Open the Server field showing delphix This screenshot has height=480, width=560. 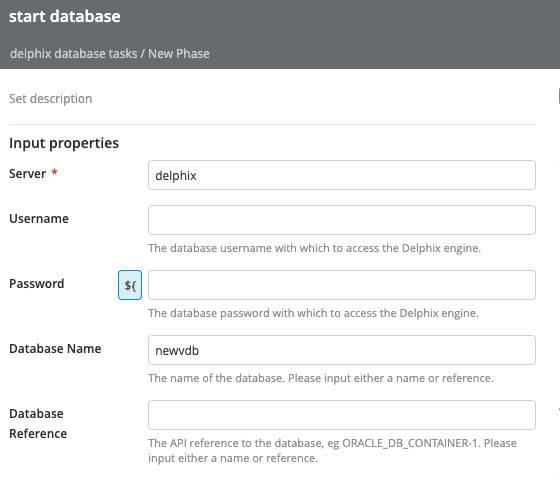(342, 175)
